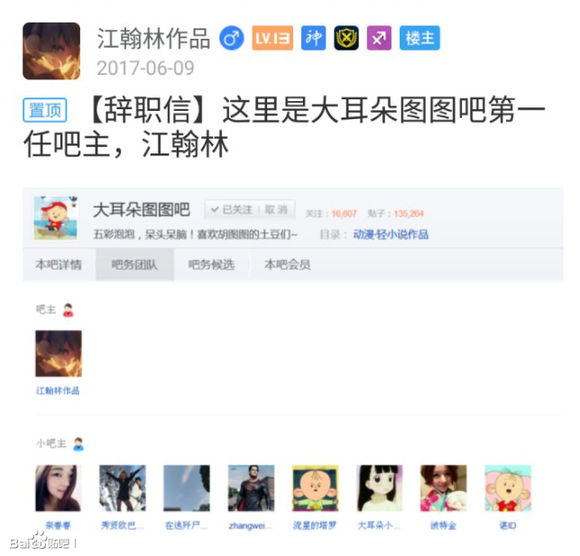
Task: Click the 江翰林作品 name under the 吧主 avatar
Action: pyautogui.click(x=58, y=391)
